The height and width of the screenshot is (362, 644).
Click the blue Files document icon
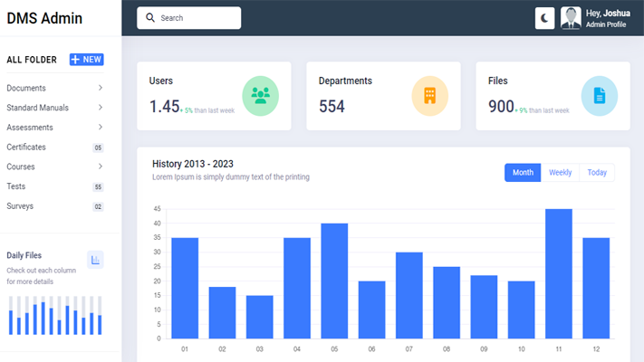pos(600,96)
